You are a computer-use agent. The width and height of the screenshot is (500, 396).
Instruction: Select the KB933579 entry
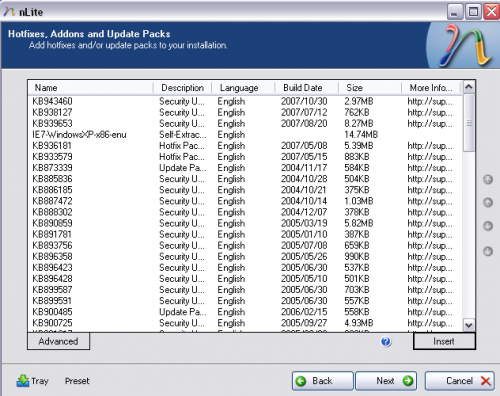click(245, 157)
